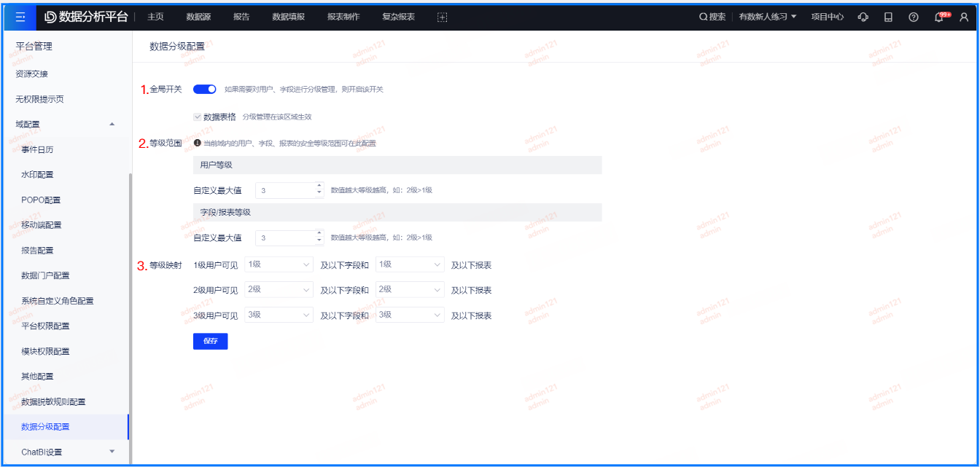
Task: Open 2级用户可见 report level dropdown
Action: [x=410, y=290]
